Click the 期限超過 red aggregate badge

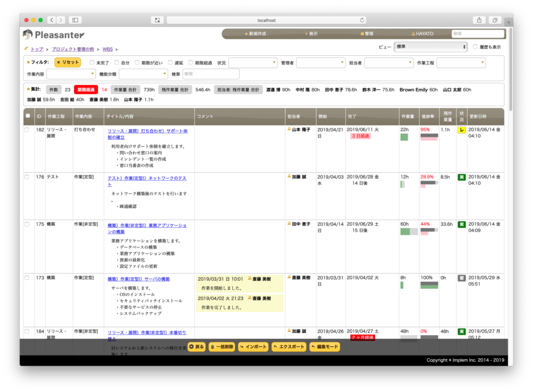86,90
